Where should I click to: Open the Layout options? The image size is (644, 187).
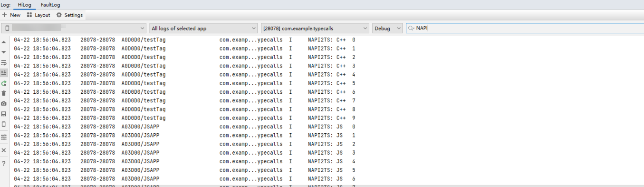(39, 15)
